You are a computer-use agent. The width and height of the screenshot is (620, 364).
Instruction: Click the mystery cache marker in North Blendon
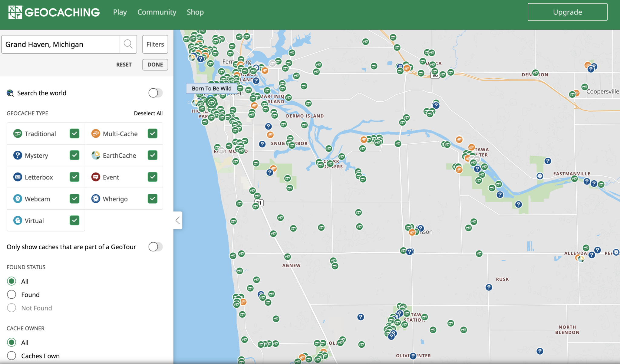click(539, 351)
